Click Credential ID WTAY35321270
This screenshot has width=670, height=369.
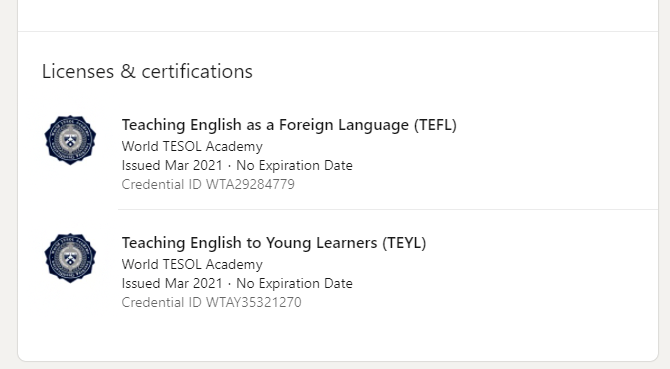pos(212,302)
